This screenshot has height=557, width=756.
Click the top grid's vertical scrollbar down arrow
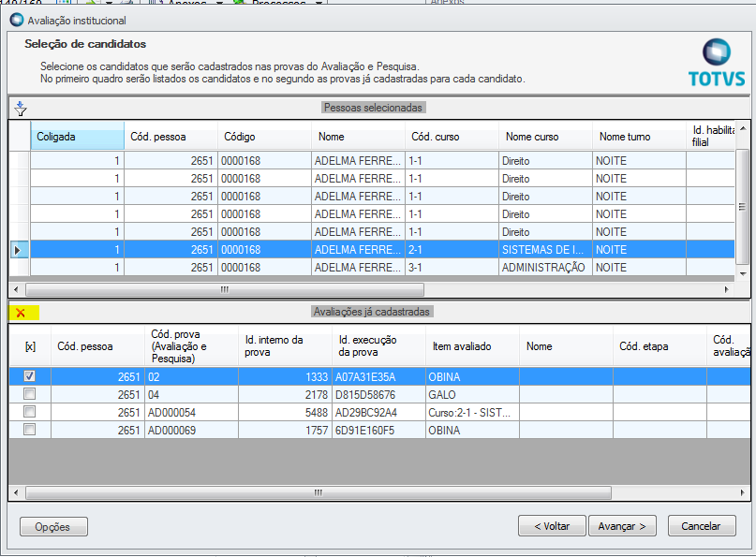tap(743, 273)
